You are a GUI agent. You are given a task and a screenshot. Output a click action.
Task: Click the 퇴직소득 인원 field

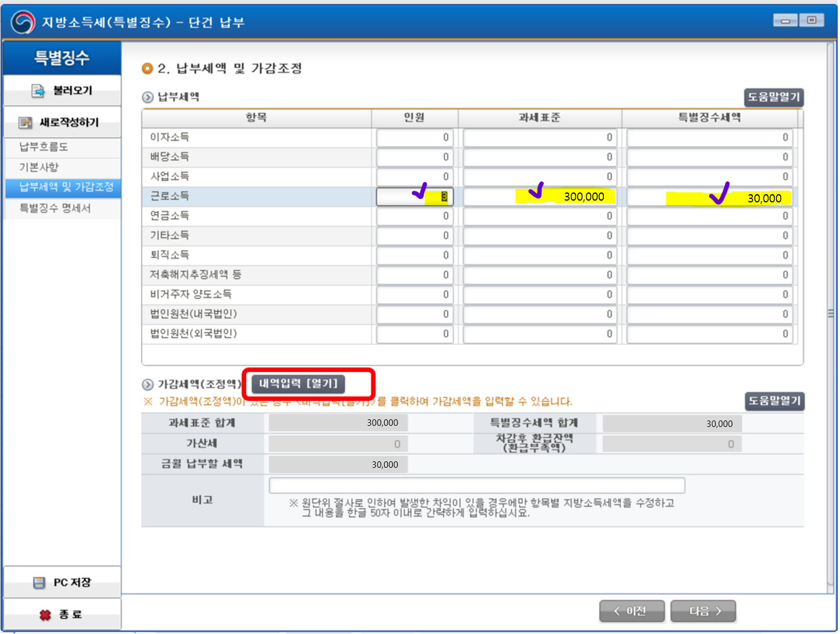click(414, 255)
